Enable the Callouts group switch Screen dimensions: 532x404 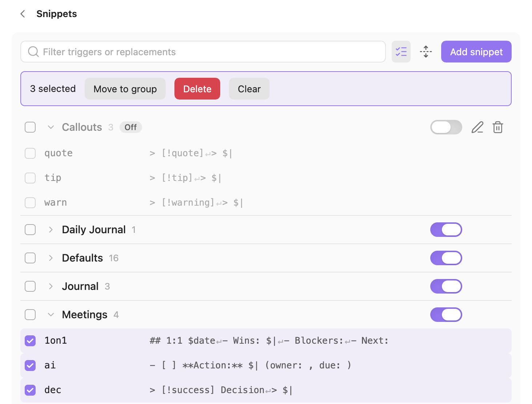pyautogui.click(x=446, y=127)
